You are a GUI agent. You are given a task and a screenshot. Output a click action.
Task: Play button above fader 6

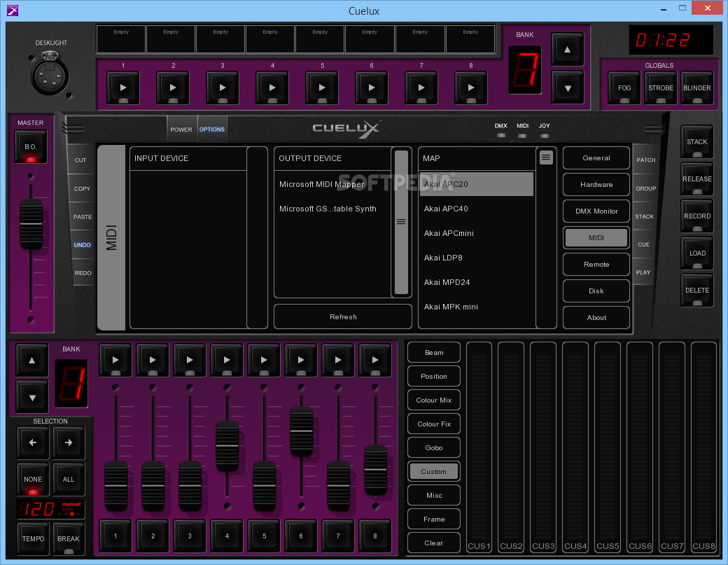[x=301, y=360]
